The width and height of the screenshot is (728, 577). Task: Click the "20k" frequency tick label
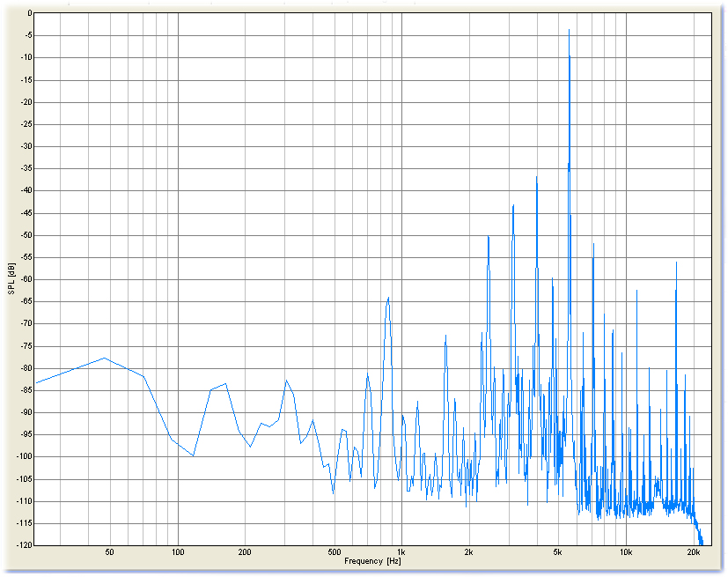click(693, 552)
